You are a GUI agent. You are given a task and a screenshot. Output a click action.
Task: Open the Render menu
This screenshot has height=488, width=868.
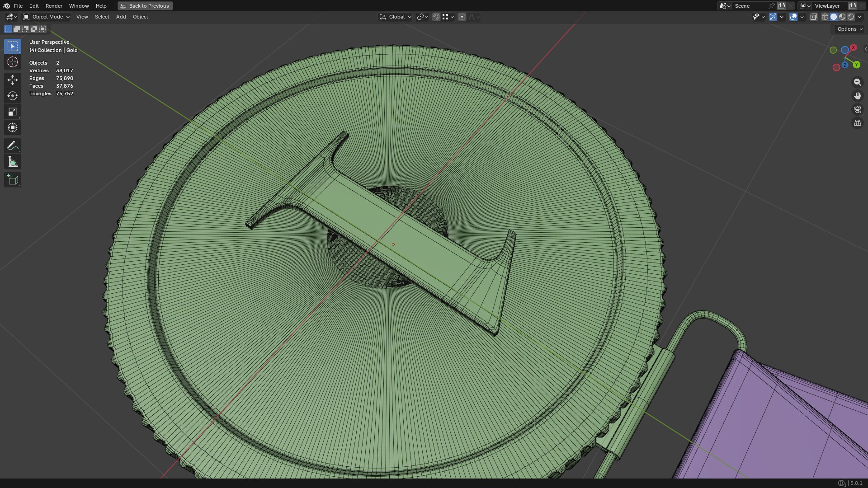click(54, 6)
